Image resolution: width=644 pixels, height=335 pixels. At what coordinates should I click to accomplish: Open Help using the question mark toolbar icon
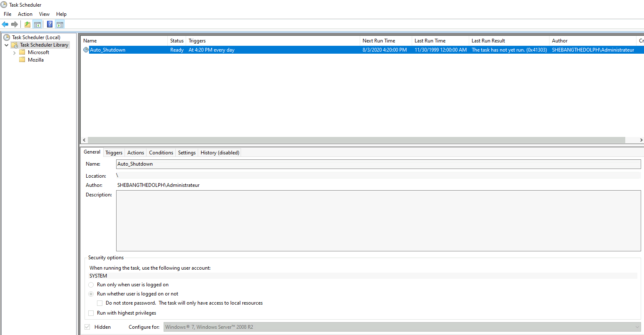click(50, 24)
